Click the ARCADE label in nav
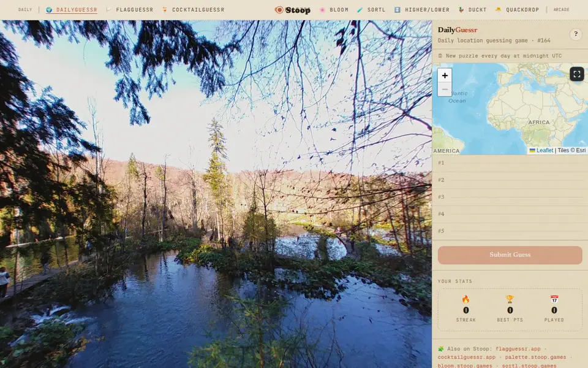This screenshot has height=368, width=588. 562,10
